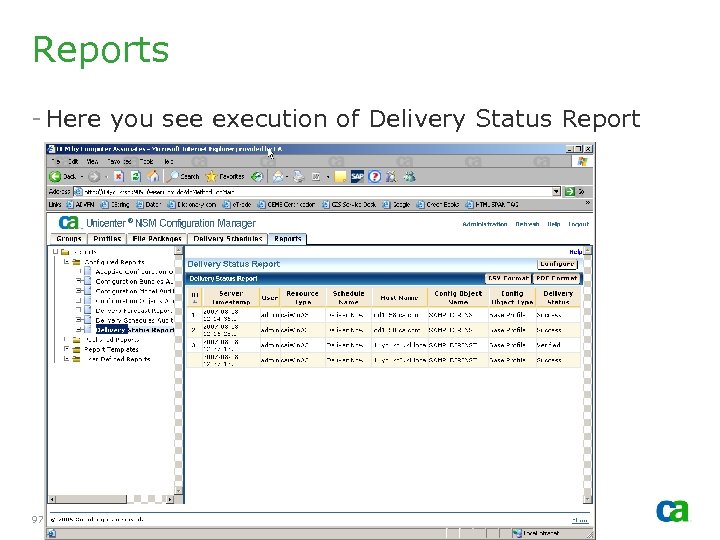Click the History icon in toolbar
The width and height of the screenshot is (720, 540).
[257, 176]
